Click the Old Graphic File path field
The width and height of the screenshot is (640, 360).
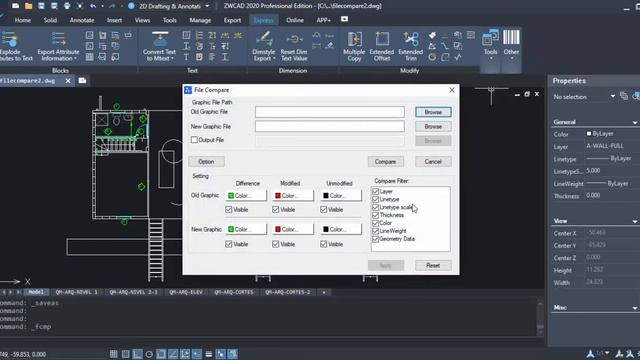click(x=330, y=112)
